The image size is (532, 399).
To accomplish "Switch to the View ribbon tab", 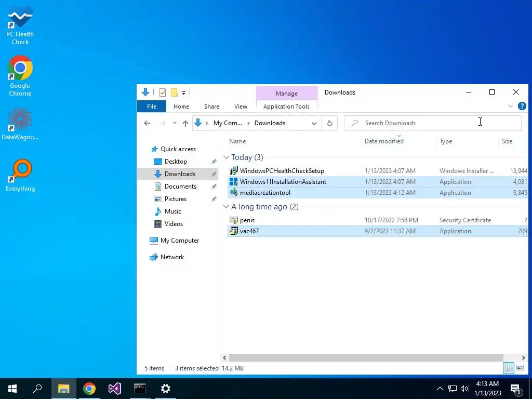I will (241, 107).
